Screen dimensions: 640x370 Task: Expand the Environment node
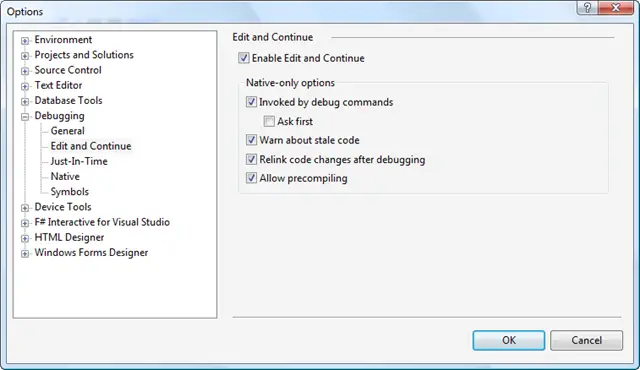click(25, 41)
